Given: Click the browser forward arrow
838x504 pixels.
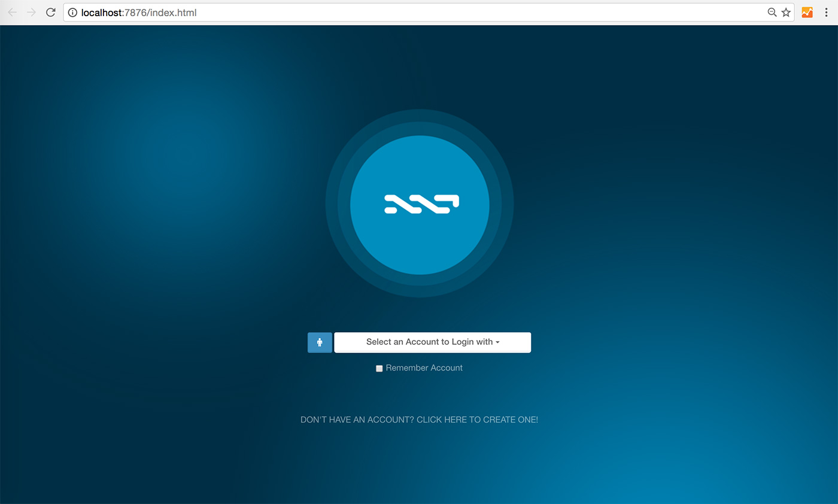Looking at the screenshot, I should [x=31, y=12].
